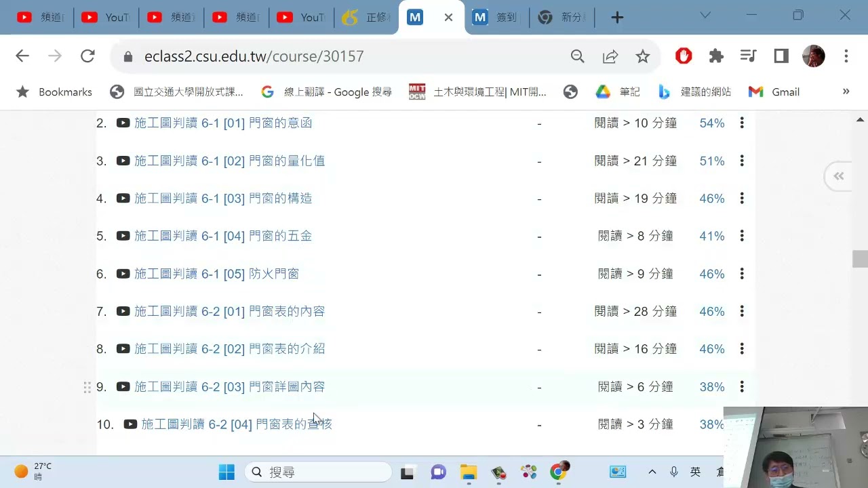
Task: Open options menu for 門窗表的內容 row
Action: point(742,311)
